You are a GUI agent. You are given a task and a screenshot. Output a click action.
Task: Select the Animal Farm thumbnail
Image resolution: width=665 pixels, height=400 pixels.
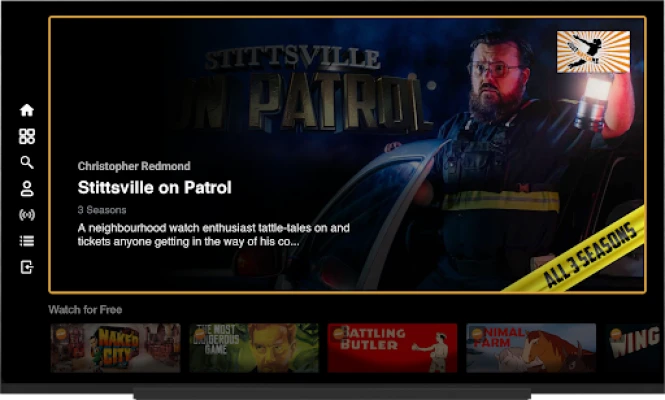click(x=530, y=348)
